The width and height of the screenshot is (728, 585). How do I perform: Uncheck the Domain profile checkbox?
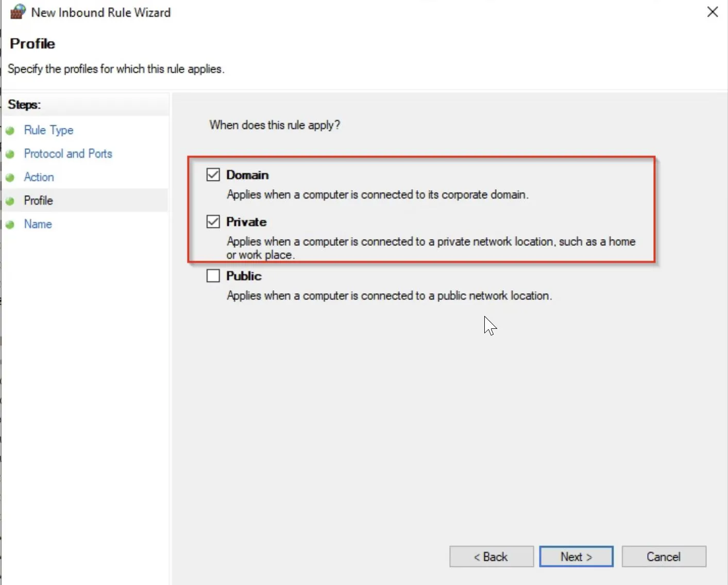[x=213, y=175]
